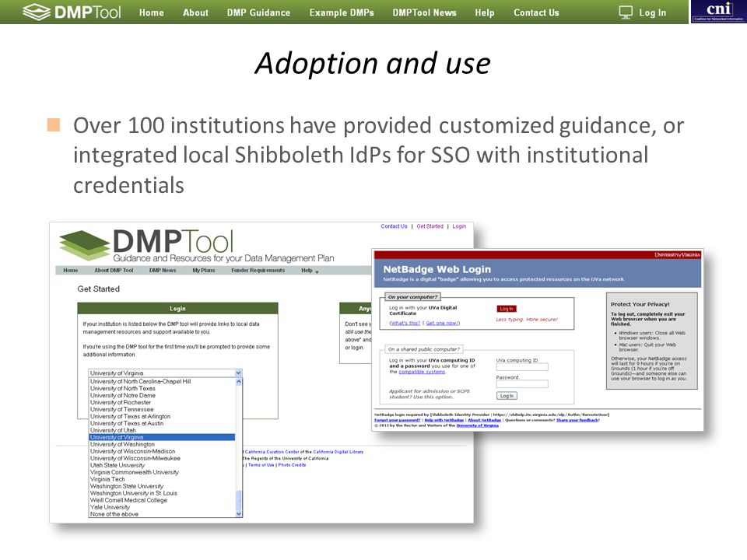This screenshot has height=560, width=747.
Task: Select My Plans in inner navigation
Action: pos(203,270)
